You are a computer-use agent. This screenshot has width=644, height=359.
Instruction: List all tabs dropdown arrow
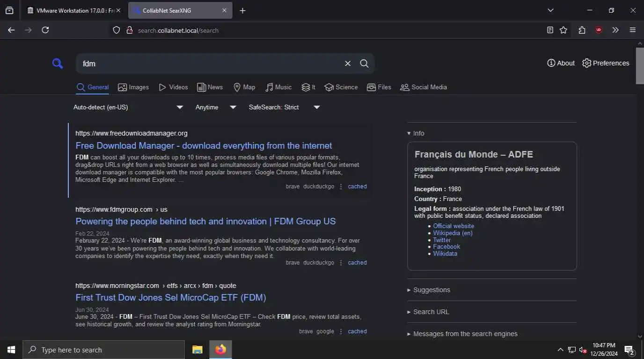pyautogui.click(x=550, y=10)
